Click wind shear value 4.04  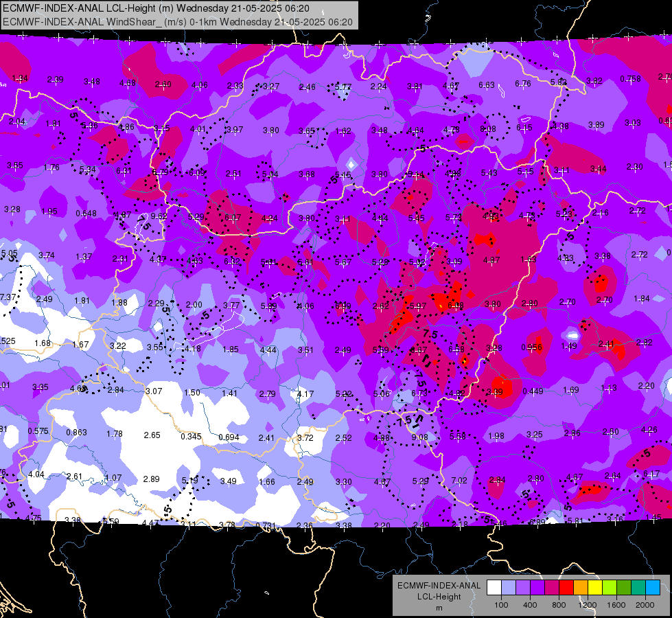[x=36, y=474]
